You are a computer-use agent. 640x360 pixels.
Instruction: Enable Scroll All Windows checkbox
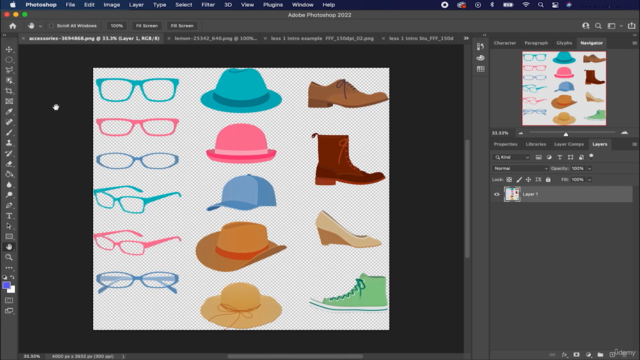pyautogui.click(x=51, y=26)
